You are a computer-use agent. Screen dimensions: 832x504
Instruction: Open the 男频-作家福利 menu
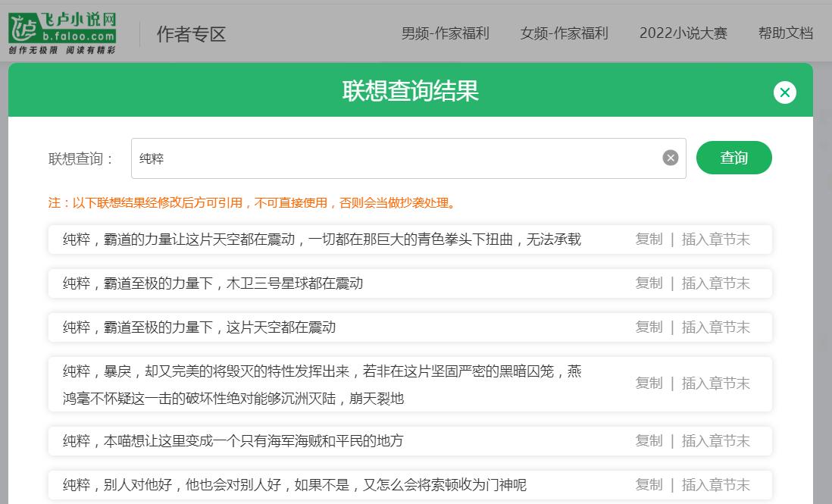pos(446,33)
